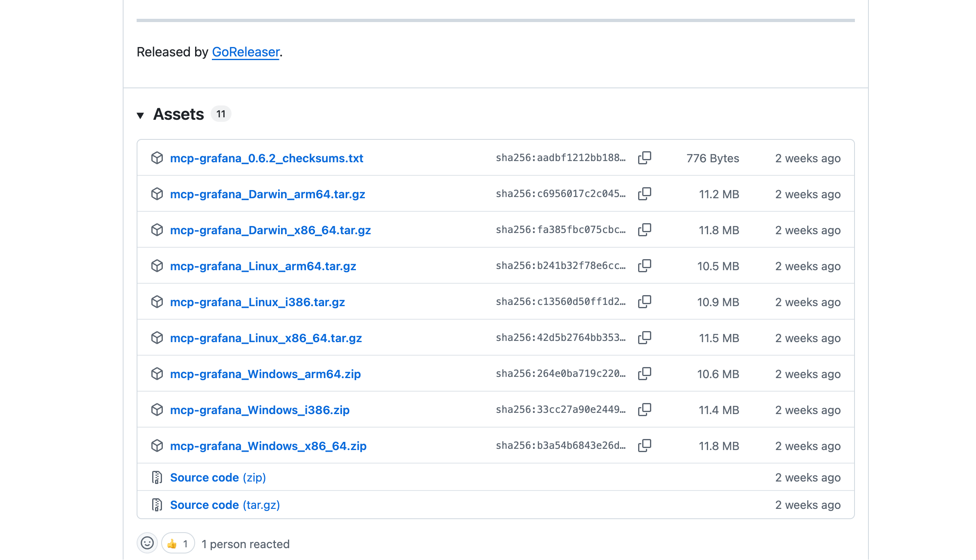Viewport: 976px width, 560px height.
Task: Copy SHA256 hash for Windows_i386 zip
Action: click(644, 410)
